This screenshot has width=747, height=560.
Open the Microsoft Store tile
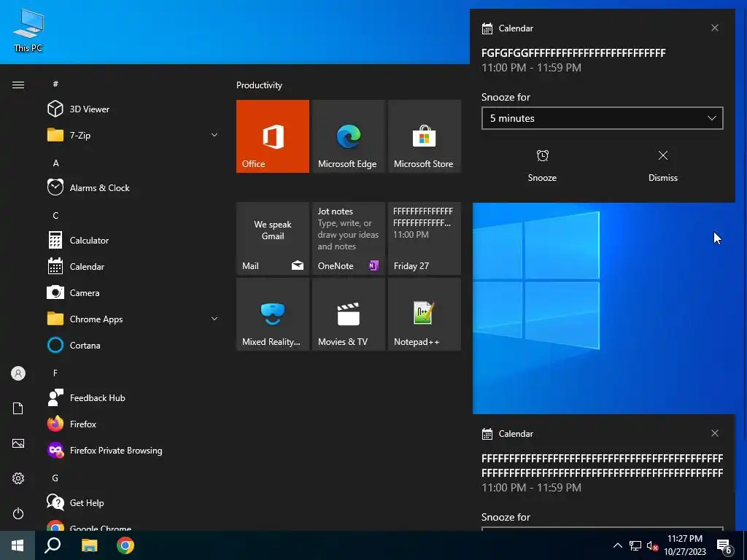425,136
